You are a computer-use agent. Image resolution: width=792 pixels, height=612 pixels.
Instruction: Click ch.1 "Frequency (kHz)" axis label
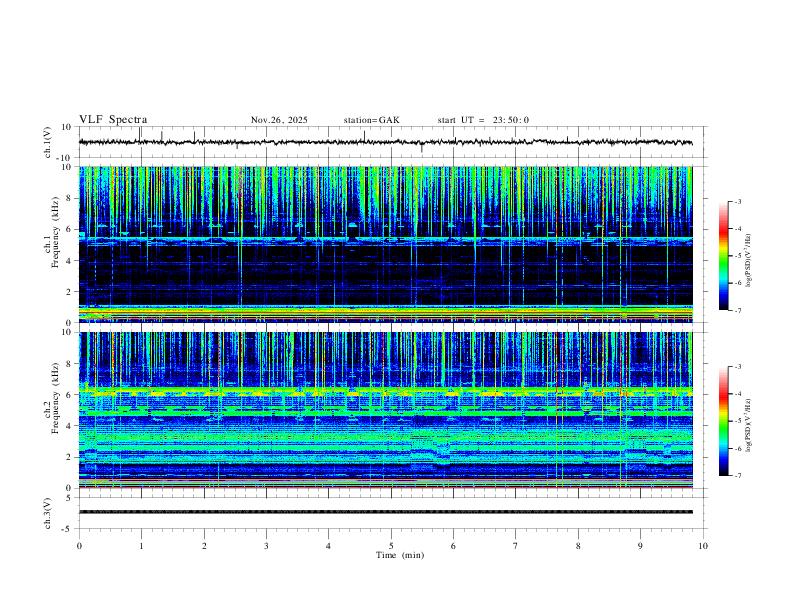[55, 233]
